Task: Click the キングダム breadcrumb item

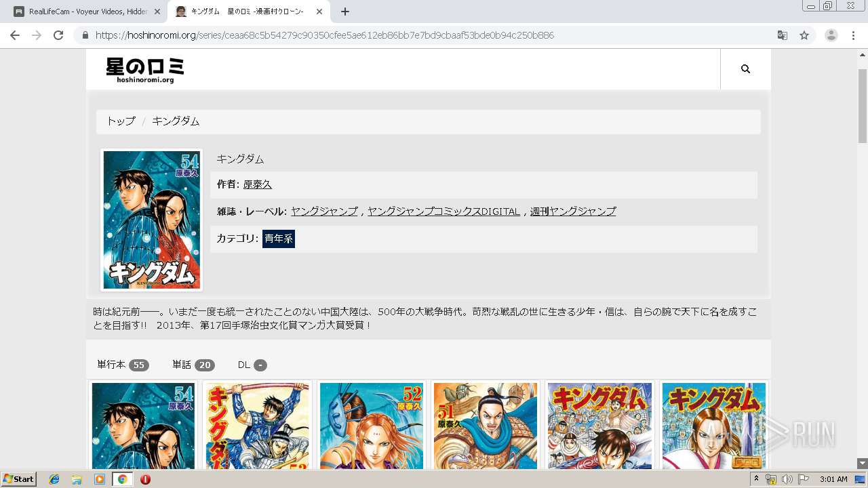Action: point(176,121)
